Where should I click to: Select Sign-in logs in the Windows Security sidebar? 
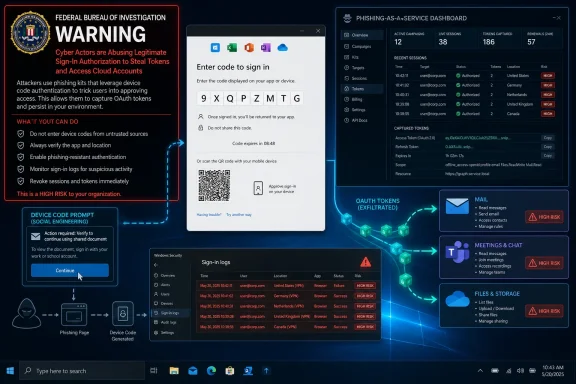170,313
